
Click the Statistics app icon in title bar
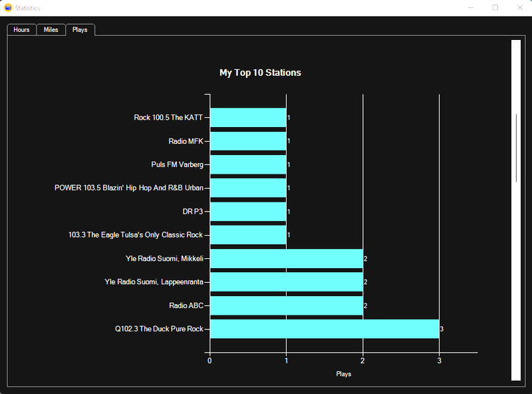tap(8, 8)
